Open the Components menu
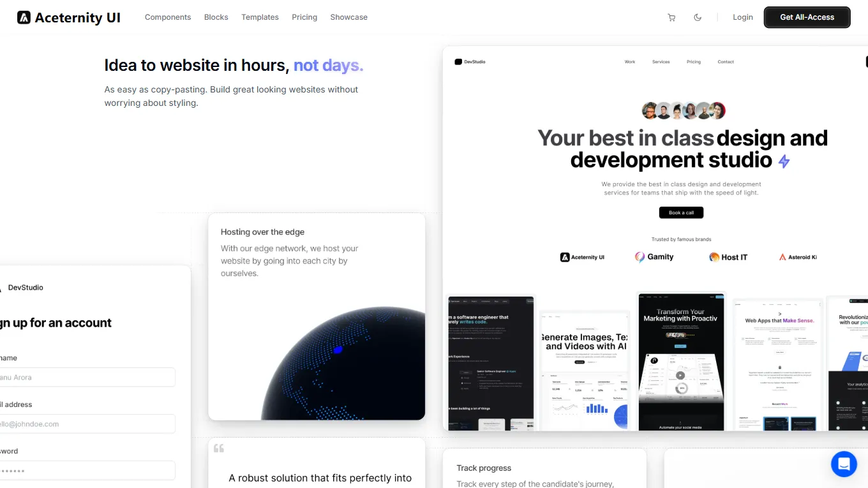This screenshot has width=868, height=488. coord(168,17)
